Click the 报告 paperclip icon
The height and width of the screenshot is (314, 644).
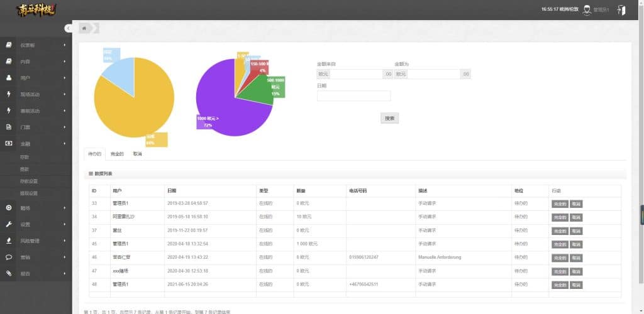click(9, 273)
